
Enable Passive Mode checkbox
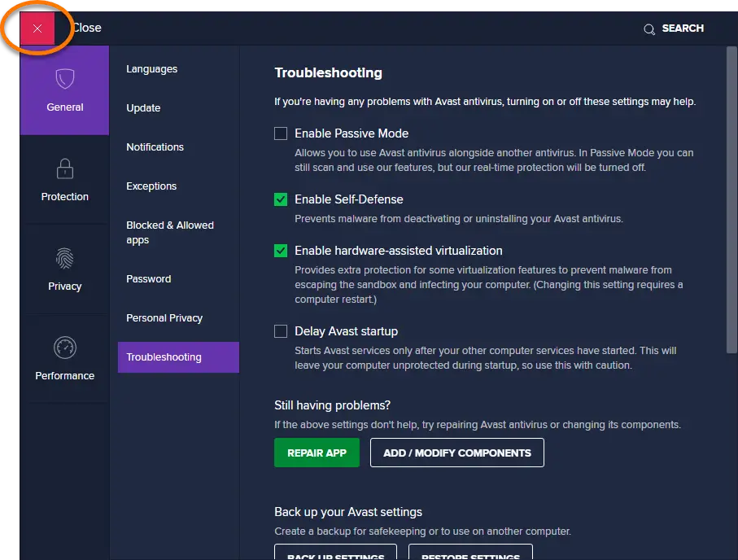tap(281, 133)
